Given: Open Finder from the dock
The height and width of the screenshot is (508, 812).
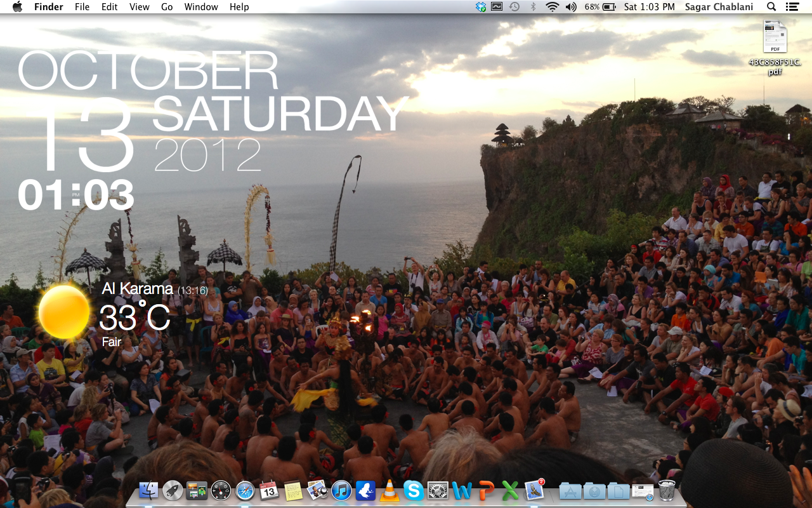Looking at the screenshot, I should pos(148,490).
